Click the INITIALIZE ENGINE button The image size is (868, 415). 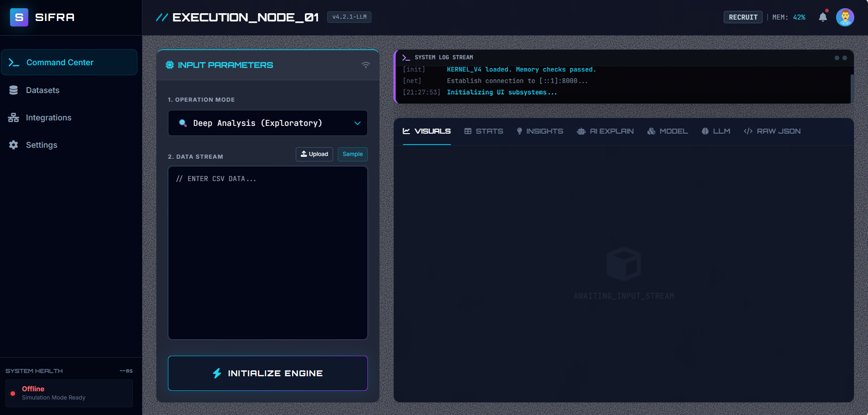click(x=267, y=373)
